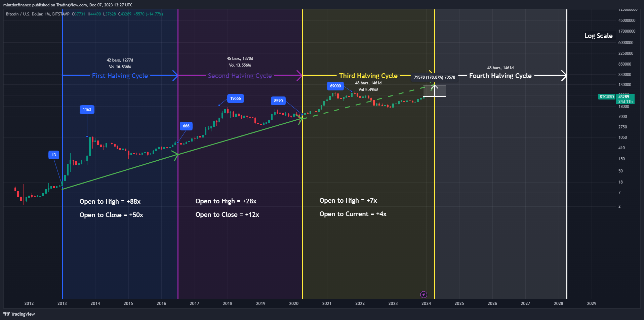Click 'Open to High = +7x' text
This screenshot has width=644, height=320.
click(x=348, y=200)
